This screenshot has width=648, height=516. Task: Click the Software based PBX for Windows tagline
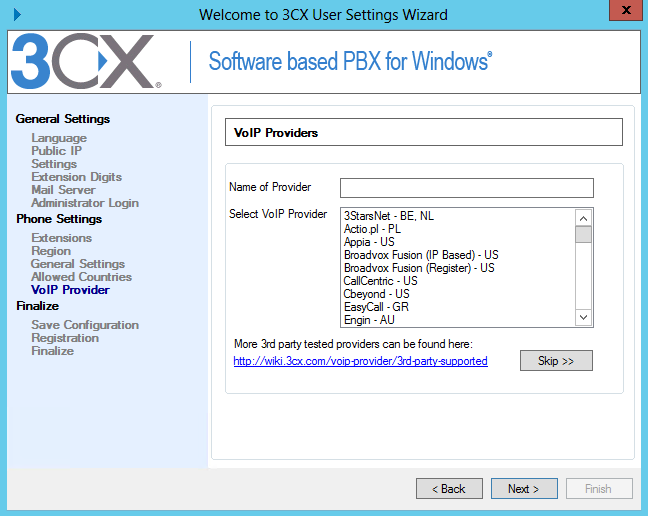350,62
